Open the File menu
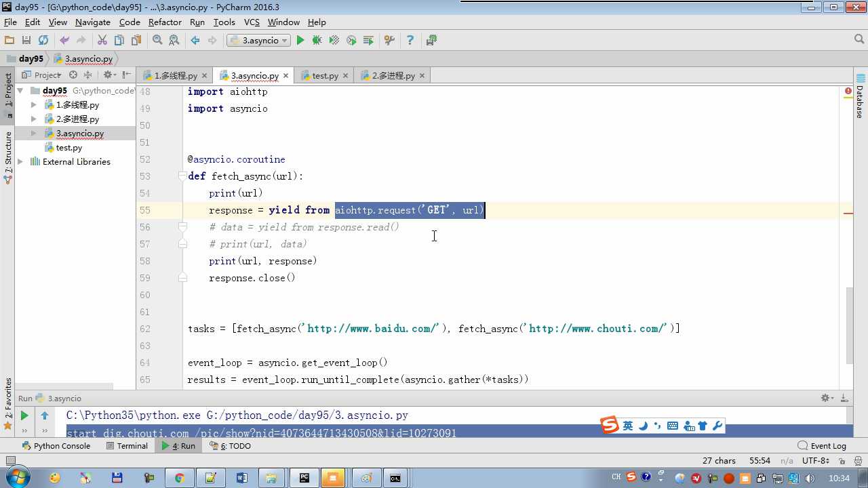This screenshot has height=488, width=868. pos(10,22)
